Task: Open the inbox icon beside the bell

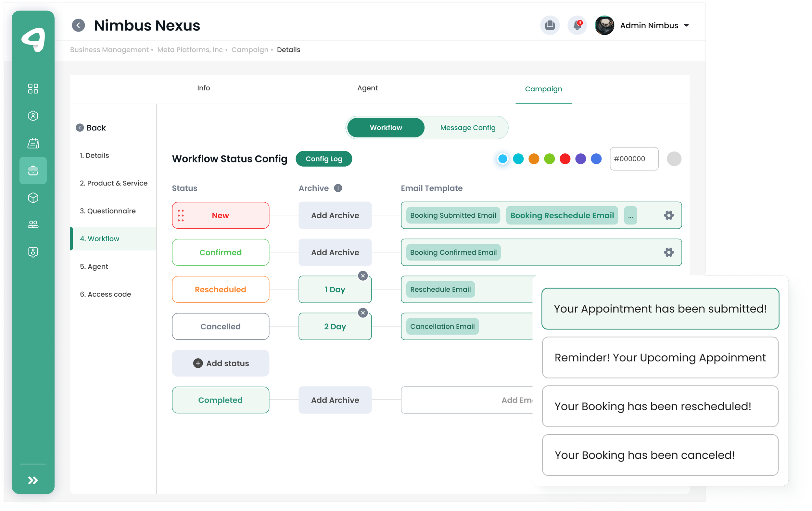Action: click(x=550, y=25)
